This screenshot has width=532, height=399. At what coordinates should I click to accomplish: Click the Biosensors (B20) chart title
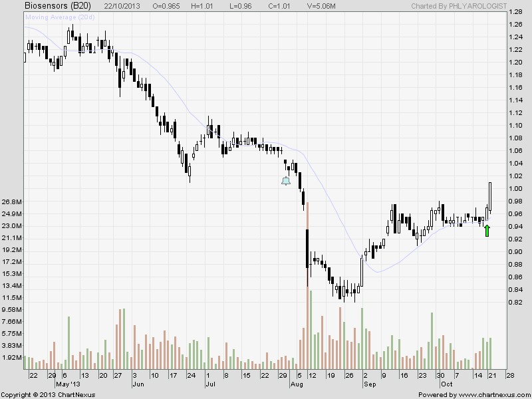55,5
